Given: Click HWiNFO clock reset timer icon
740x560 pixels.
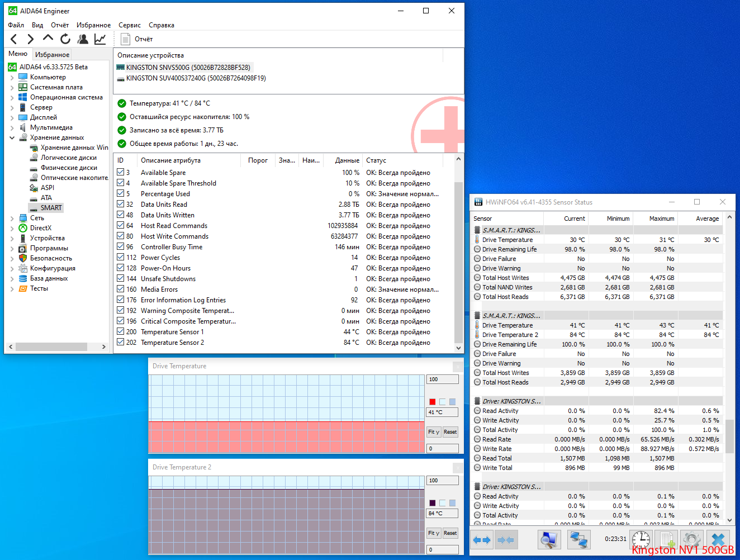Looking at the screenshot, I should (x=641, y=540).
